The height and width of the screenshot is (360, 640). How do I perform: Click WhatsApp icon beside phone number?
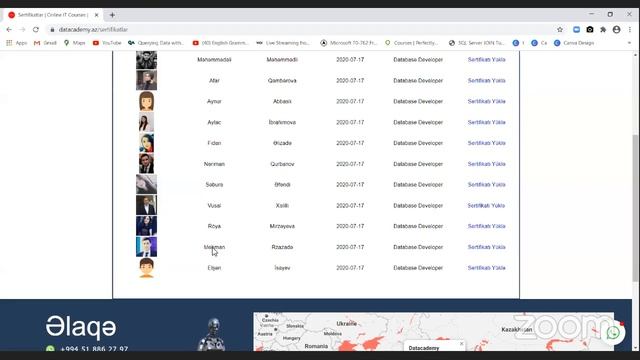(50, 349)
